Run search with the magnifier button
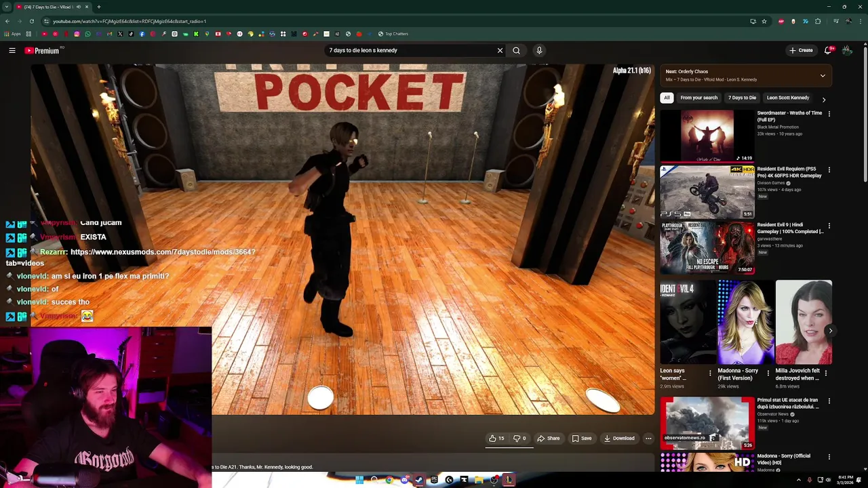Viewport: 868px width, 488px height. pos(516,50)
